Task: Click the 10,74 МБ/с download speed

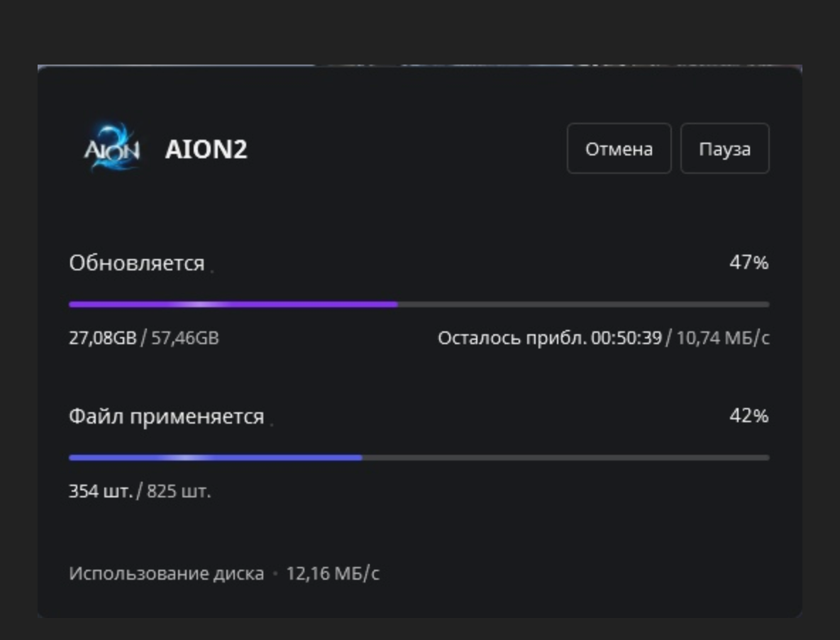Action: point(722,338)
